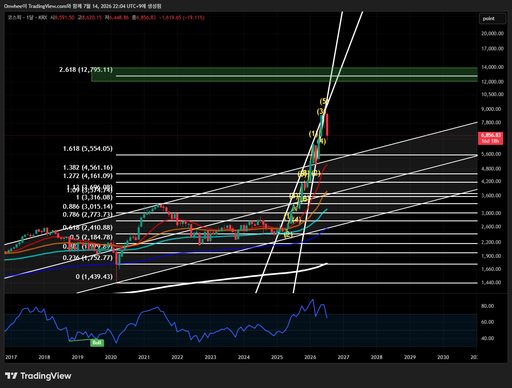
Task: Click the 1,660.00 price axis label
Action: click(491, 269)
